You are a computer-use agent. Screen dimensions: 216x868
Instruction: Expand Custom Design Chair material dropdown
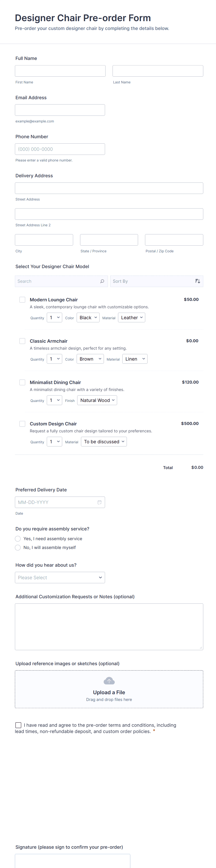[x=104, y=442]
